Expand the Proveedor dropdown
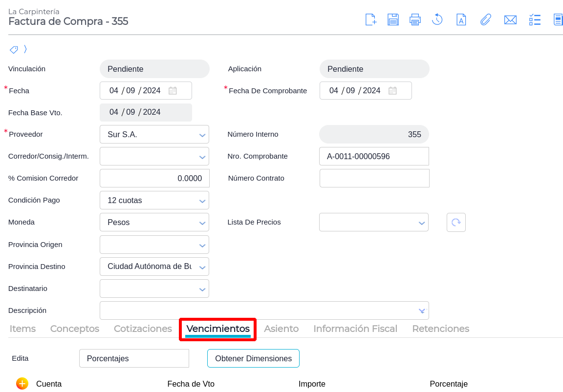 point(202,135)
